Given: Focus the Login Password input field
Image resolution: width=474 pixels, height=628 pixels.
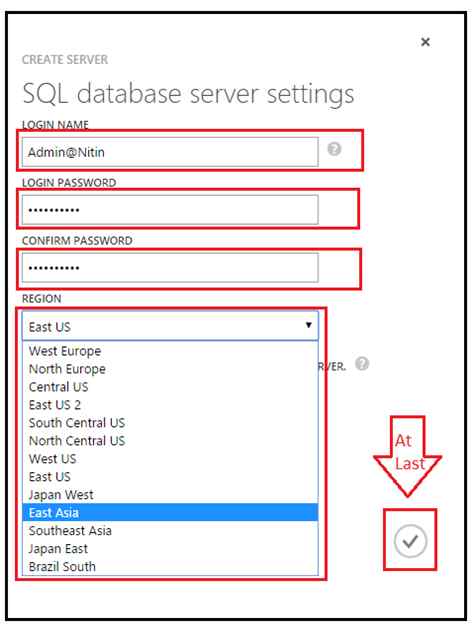Looking at the screenshot, I should (x=170, y=209).
